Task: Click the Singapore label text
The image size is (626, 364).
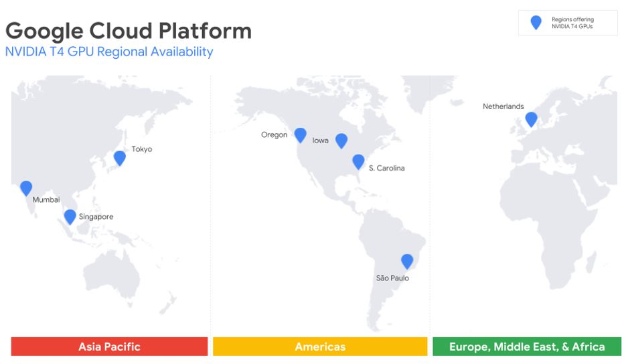Action: point(96,217)
